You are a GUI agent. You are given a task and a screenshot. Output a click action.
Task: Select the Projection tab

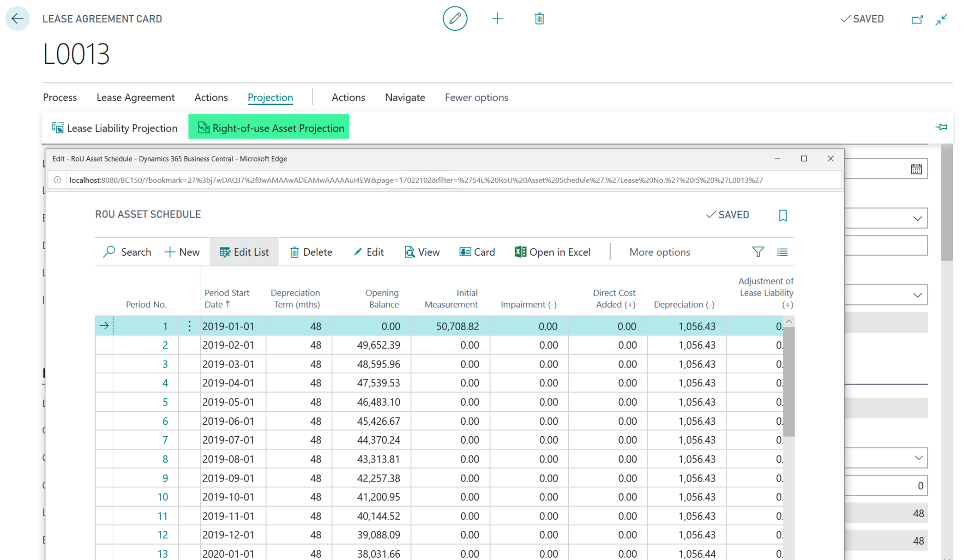point(270,97)
